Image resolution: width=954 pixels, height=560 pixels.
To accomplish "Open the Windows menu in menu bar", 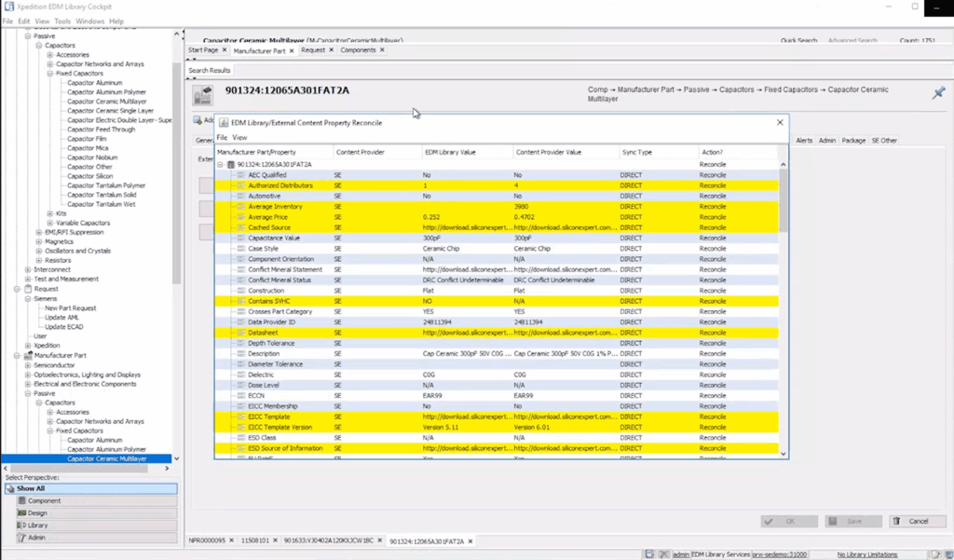I will [x=89, y=20].
